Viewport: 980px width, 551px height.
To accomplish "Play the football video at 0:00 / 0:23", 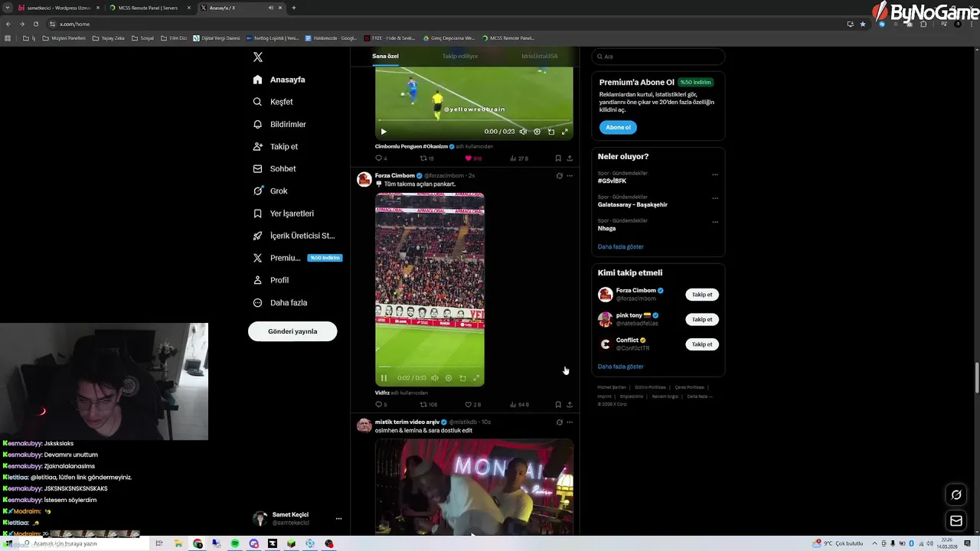I will coord(384,132).
